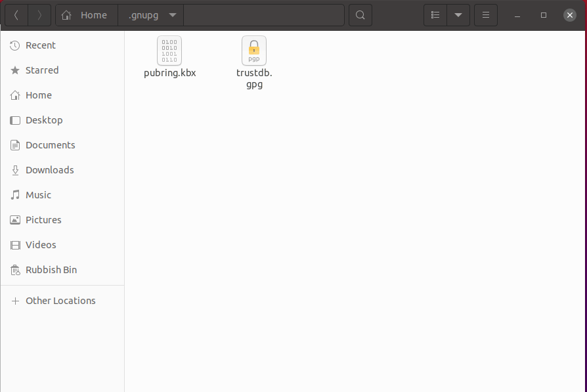Click the back navigation arrow
The image size is (587, 392).
16,15
